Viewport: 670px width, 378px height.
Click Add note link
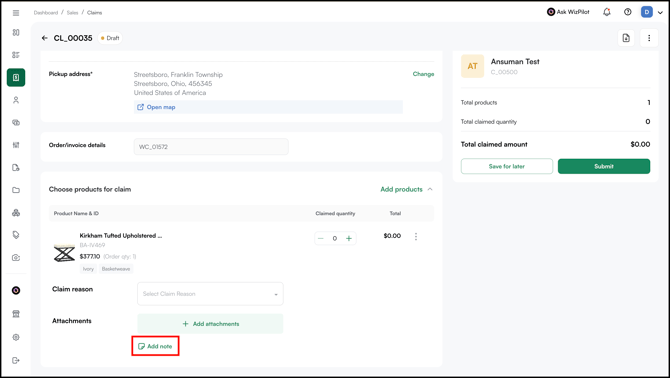pos(155,346)
